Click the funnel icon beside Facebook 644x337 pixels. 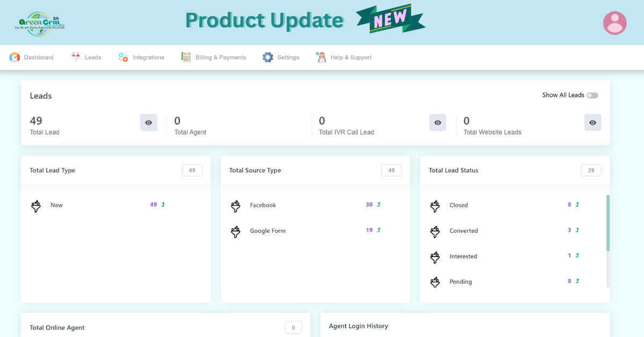point(235,205)
